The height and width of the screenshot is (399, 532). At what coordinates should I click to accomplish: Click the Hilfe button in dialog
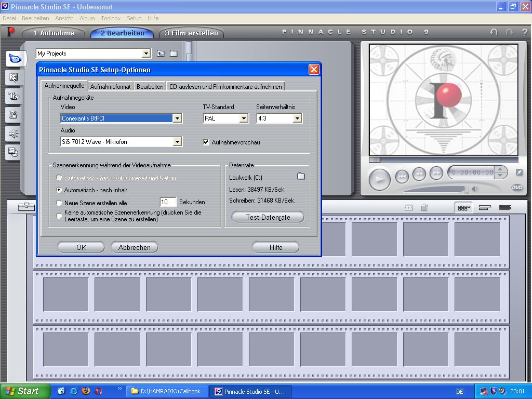(x=276, y=247)
